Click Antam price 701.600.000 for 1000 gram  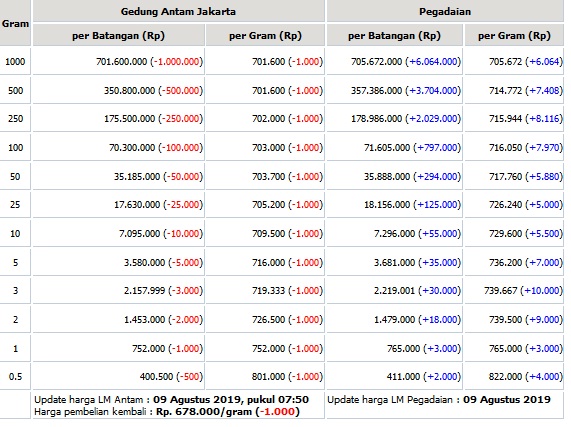121,62
